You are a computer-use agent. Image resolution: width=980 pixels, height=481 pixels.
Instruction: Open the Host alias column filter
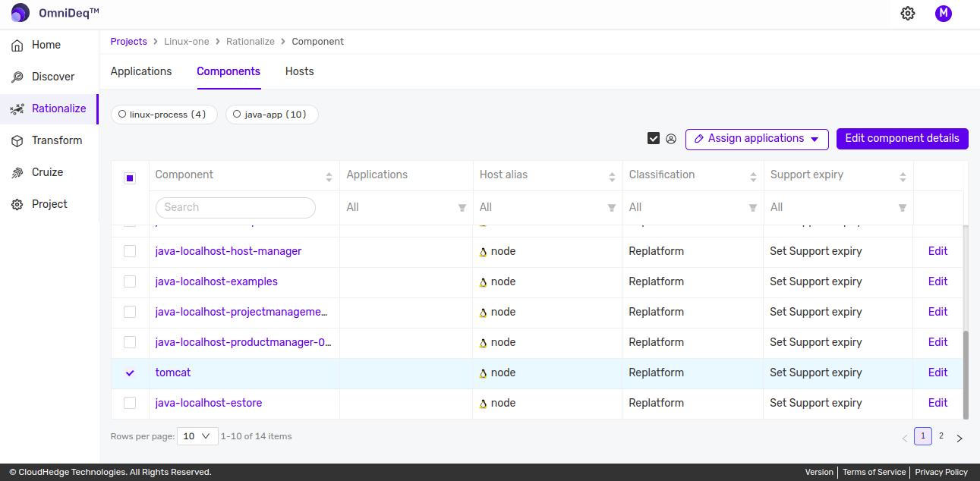coord(612,208)
